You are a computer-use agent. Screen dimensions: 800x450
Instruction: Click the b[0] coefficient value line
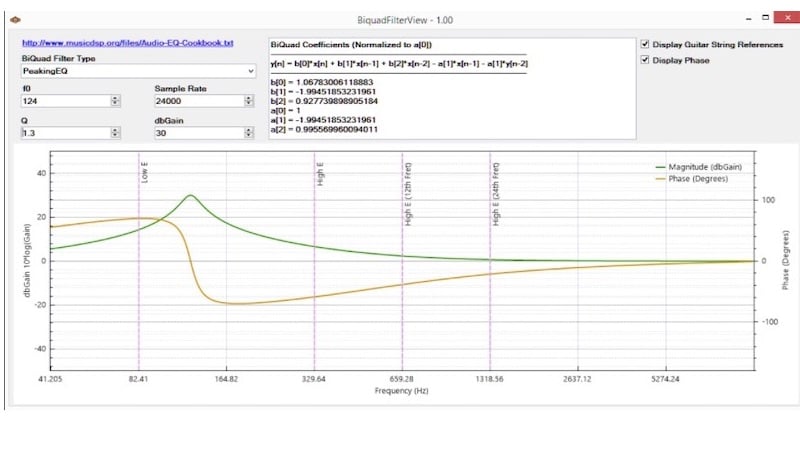coord(322,82)
